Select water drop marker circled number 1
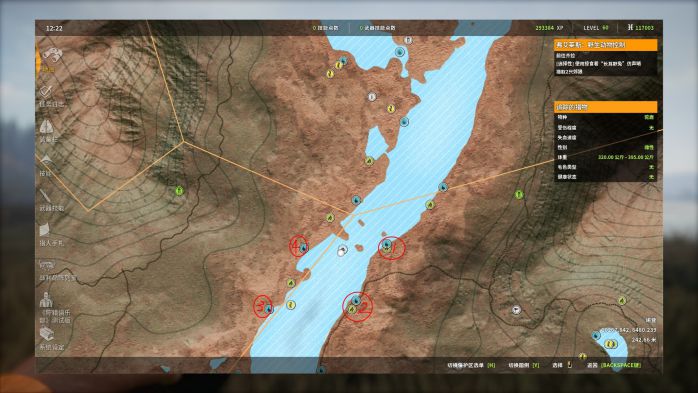Viewport: 698px width, 393px height. pos(387,244)
